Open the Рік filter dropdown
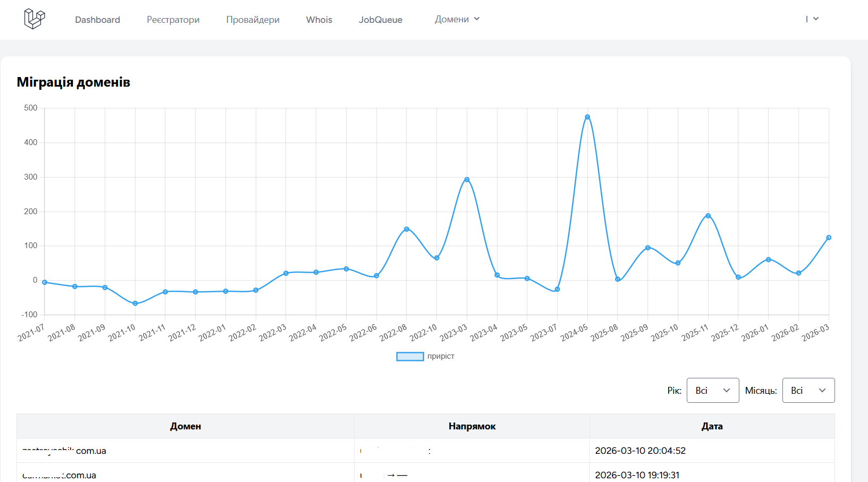 click(x=712, y=390)
